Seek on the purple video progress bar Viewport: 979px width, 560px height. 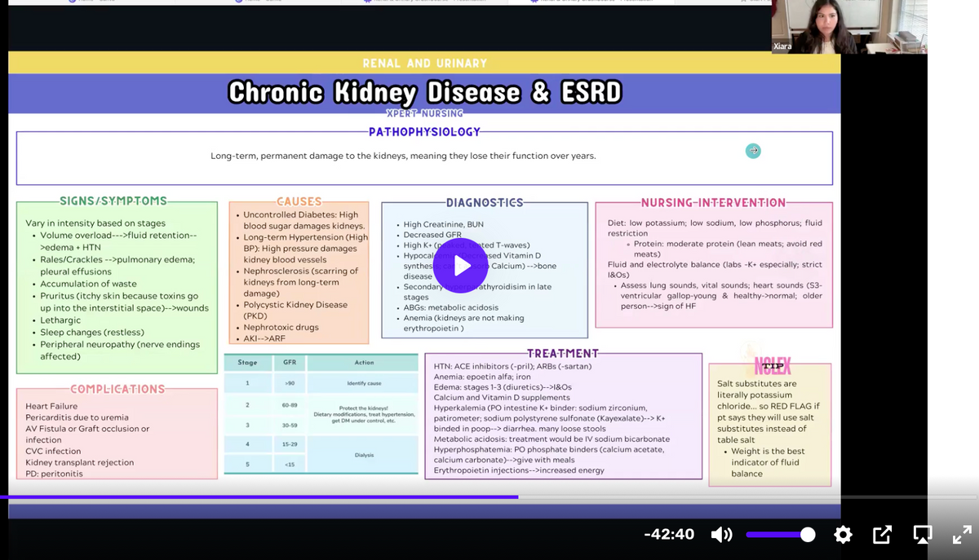(489, 496)
